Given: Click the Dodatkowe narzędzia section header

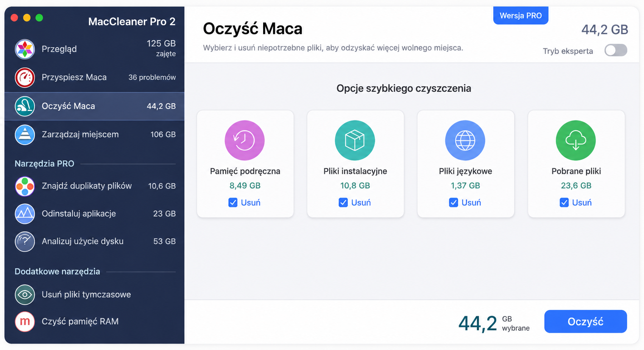Looking at the screenshot, I should tap(57, 271).
